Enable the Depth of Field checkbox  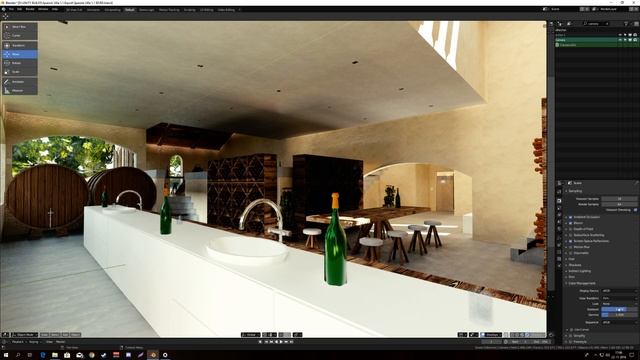coord(571,229)
